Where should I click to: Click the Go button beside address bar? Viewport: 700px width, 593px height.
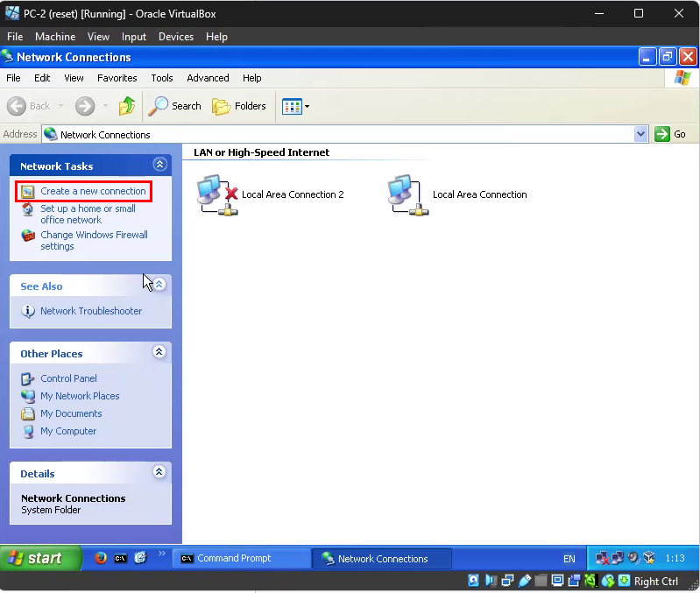coord(670,134)
